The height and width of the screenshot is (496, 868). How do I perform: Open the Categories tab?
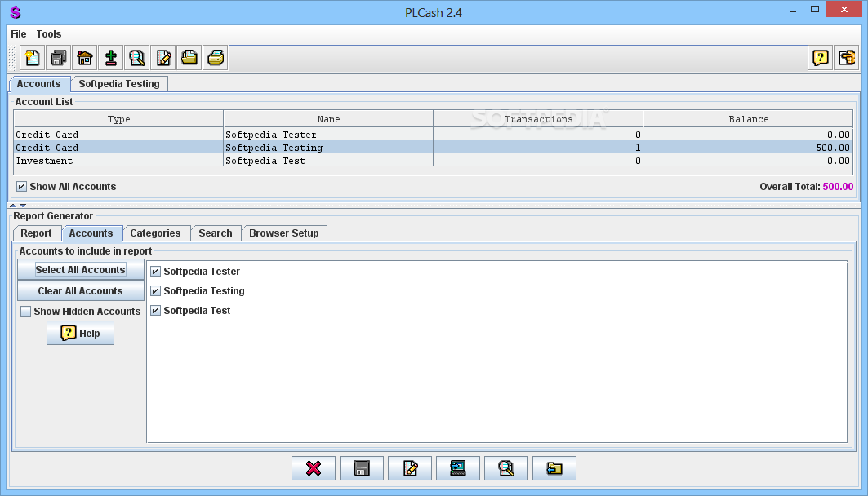click(155, 233)
